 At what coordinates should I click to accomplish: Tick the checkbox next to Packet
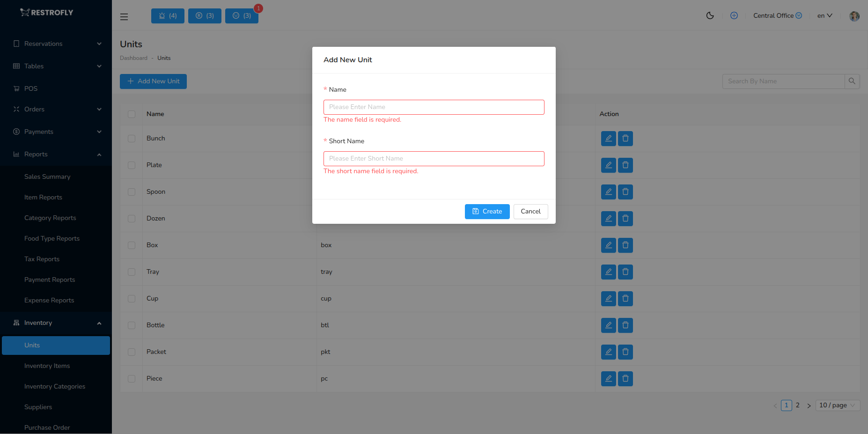[132, 352]
